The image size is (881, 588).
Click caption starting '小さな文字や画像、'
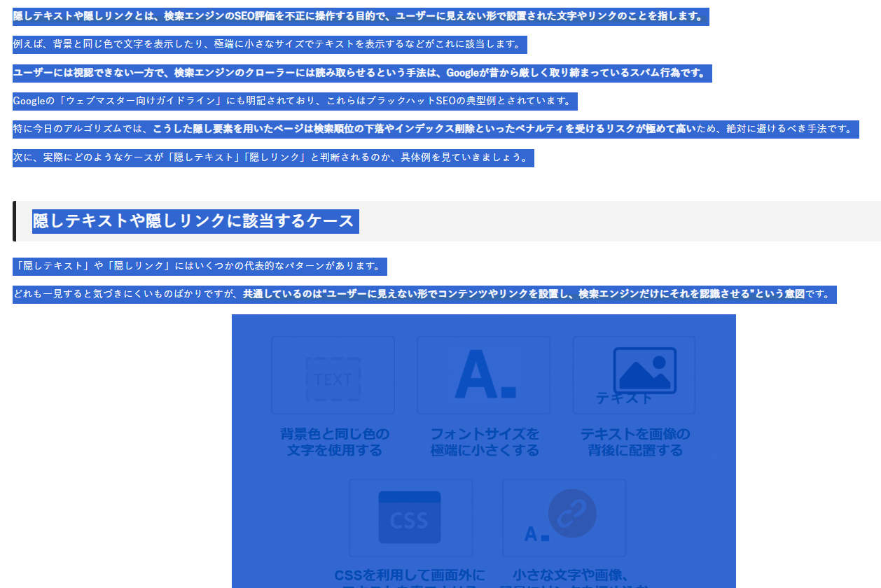[x=573, y=575]
